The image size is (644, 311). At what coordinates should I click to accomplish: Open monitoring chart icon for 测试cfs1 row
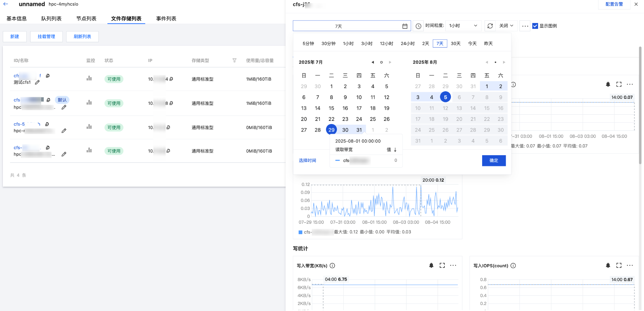[x=89, y=78]
